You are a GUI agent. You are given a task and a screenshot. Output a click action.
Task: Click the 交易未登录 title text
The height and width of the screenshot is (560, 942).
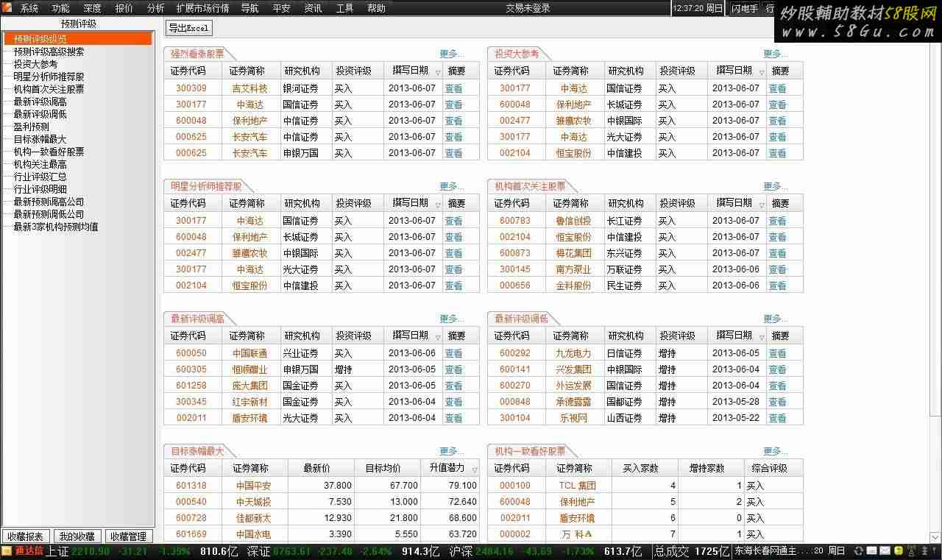(x=528, y=8)
